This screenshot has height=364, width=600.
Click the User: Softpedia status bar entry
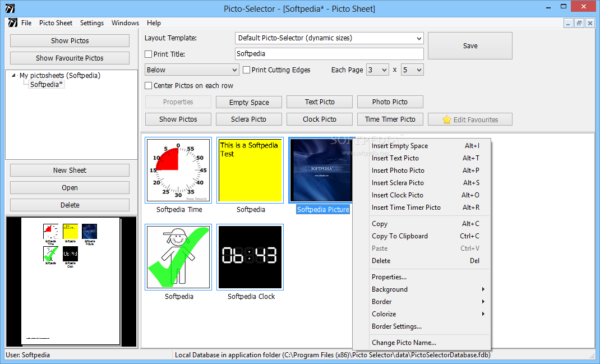27,355
